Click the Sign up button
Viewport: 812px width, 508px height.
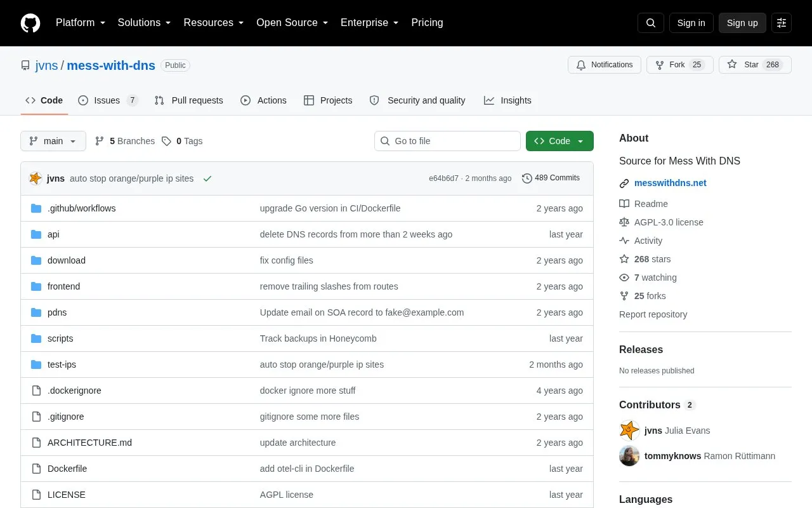742,23
